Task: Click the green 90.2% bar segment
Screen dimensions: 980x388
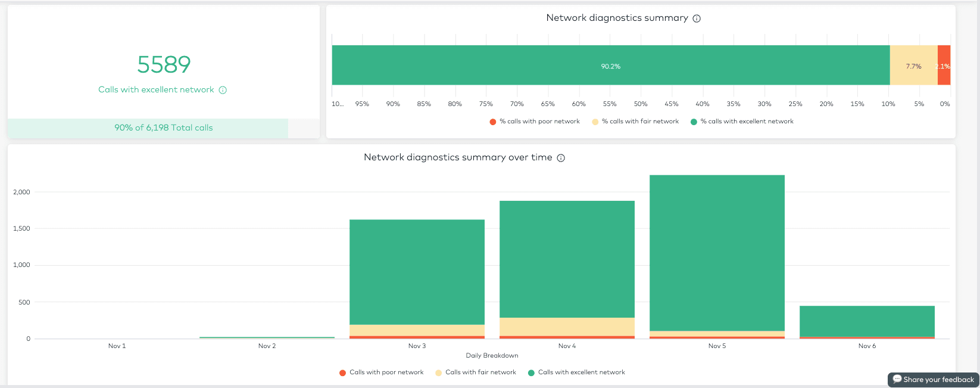Action: [x=610, y=66]
